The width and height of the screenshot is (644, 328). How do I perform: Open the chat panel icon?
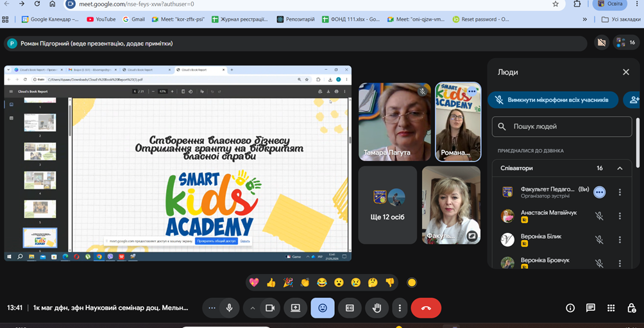click(591, 308)
